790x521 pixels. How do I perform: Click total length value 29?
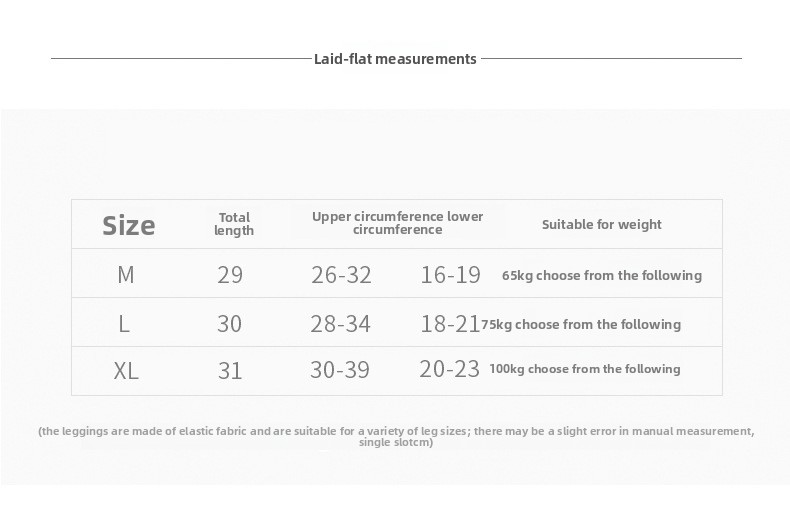pyautogui.click(x=230, y=275)
